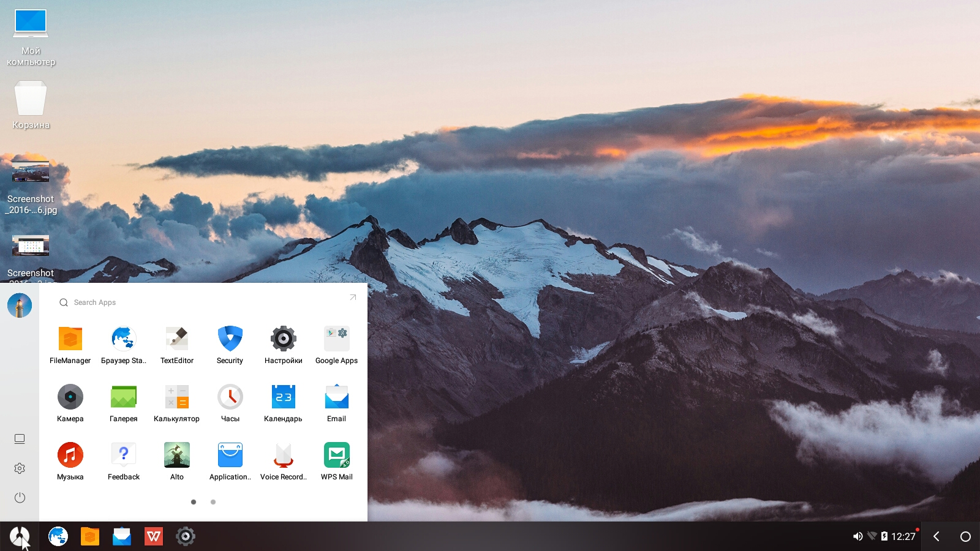Screen dimensions: 980x551
Task: Select the Корзина desktop icon
Action: coord(31,106)
